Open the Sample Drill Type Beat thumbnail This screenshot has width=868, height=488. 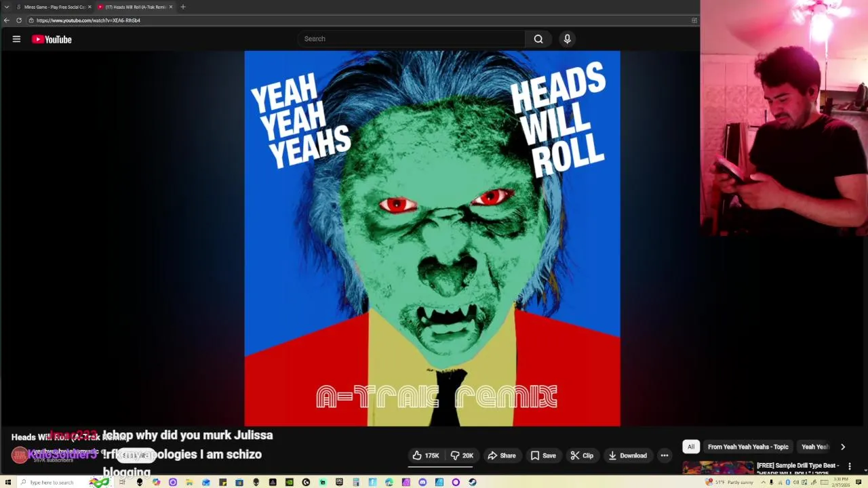point(717,468)
